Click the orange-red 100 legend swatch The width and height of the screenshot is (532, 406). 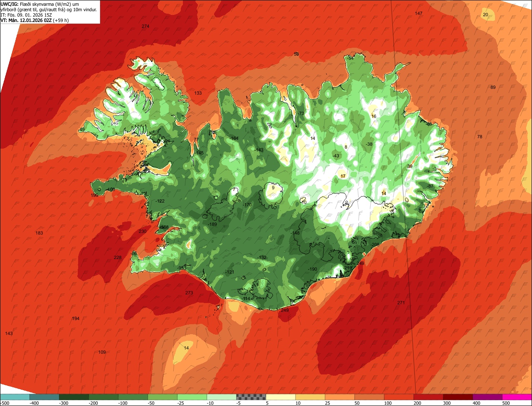399,397
